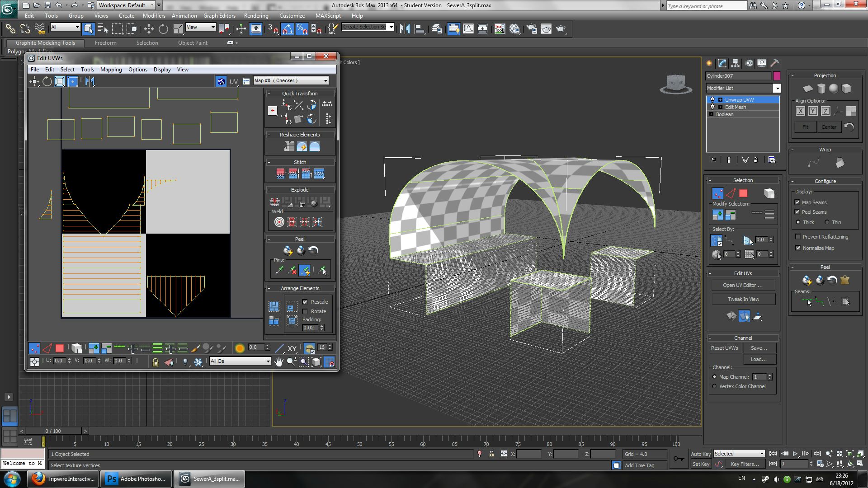Click the 0 / 100 time slider
This screenshot has height=488, width=868.
53,431
